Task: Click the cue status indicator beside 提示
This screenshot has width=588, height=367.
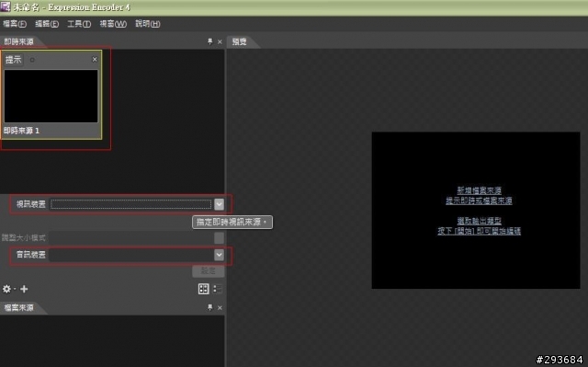Action: click(x=32, y=60)
